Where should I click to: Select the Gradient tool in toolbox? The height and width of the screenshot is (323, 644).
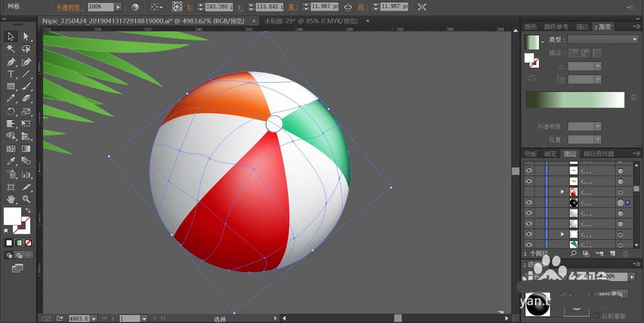[x=26, y=149]
